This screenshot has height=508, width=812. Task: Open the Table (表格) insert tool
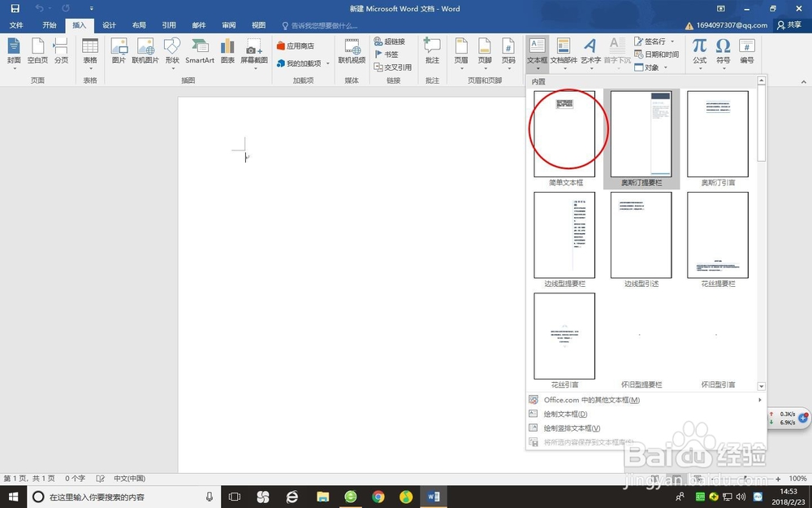(x=90, y=53)
